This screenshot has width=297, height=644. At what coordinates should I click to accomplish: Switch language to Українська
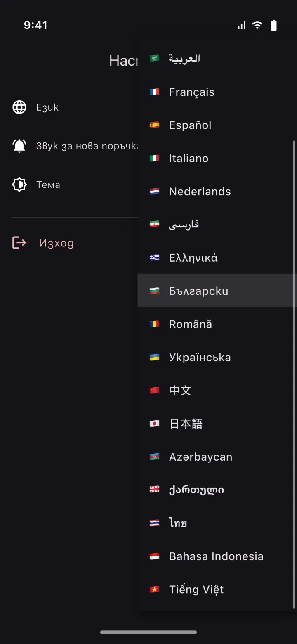pos(216,357)
